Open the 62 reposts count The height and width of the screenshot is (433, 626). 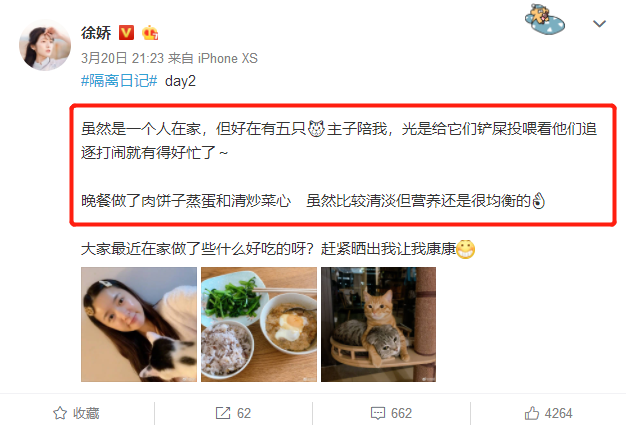[244, 413]
